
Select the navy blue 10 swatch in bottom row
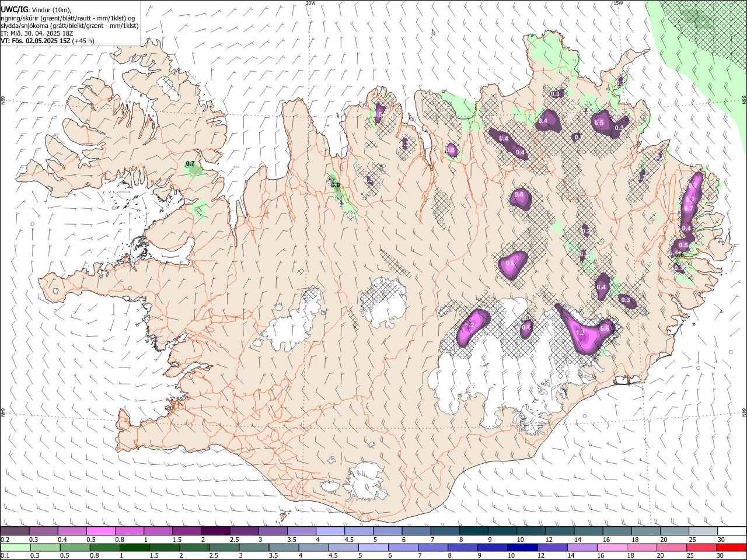(522, 547)
